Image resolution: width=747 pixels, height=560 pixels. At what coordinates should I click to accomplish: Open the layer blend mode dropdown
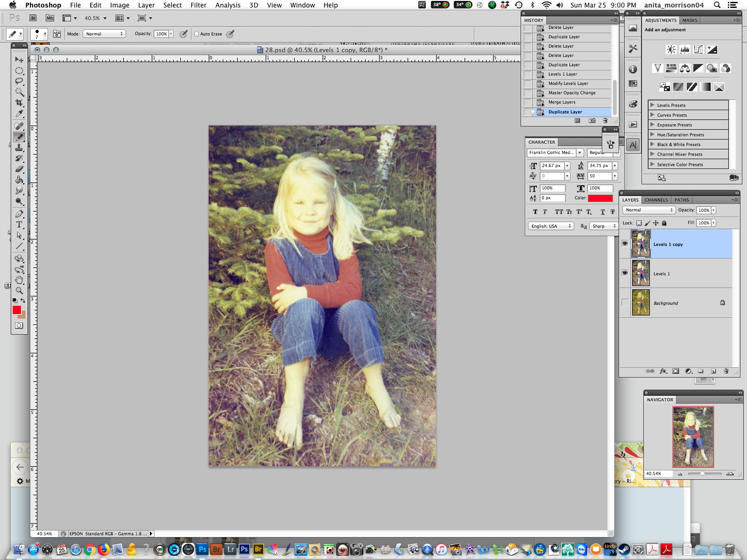point(648,210)
